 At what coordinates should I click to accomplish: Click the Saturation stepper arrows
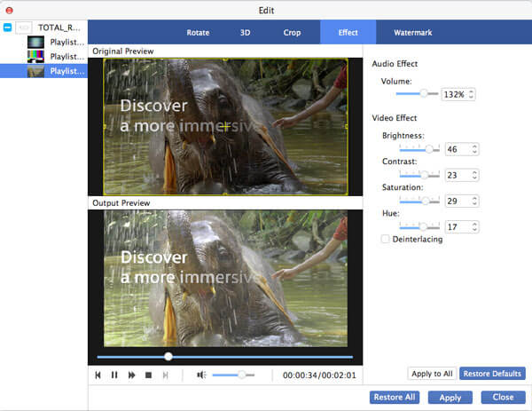click(474, 202)
